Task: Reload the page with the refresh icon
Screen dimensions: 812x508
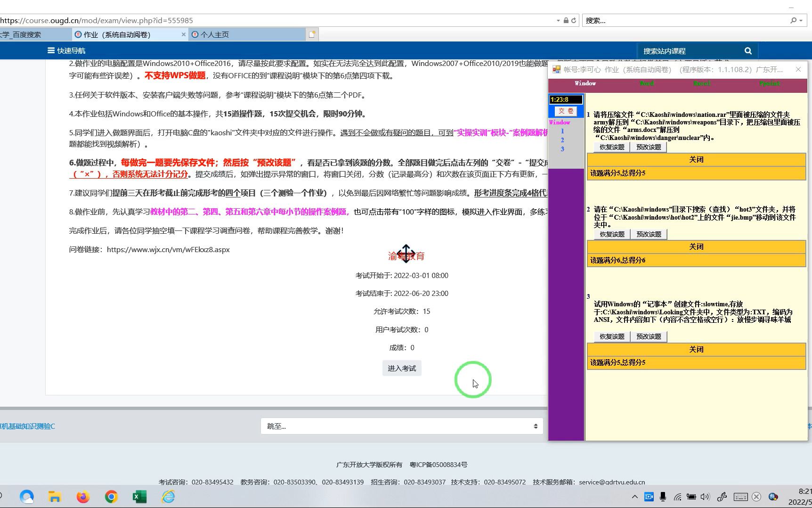Action: click(x=574, y=20)
